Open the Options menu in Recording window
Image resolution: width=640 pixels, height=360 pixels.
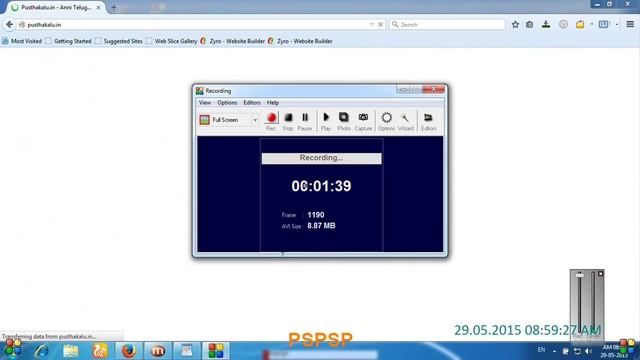[x=227, y=103]
